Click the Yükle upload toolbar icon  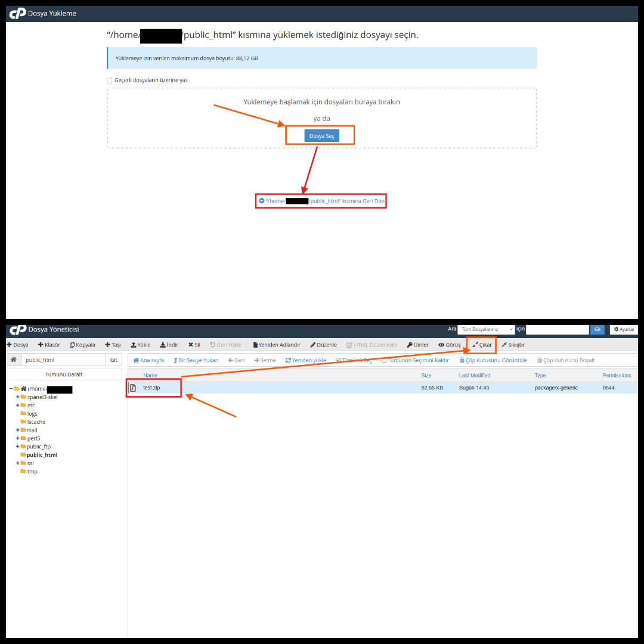pyautogui.click(x=134, y=345)
